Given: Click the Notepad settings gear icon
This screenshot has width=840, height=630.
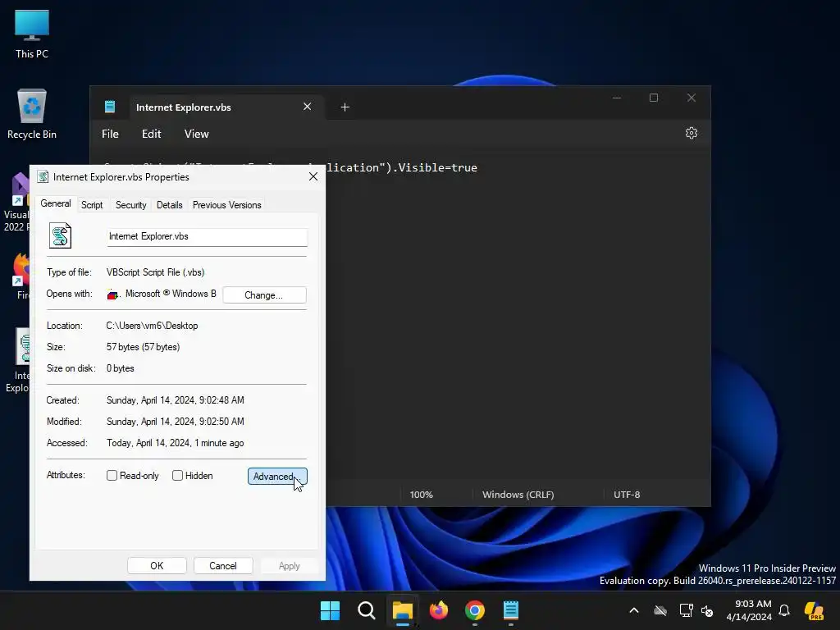Looking at the screenshot, I should tap(691, 133).
